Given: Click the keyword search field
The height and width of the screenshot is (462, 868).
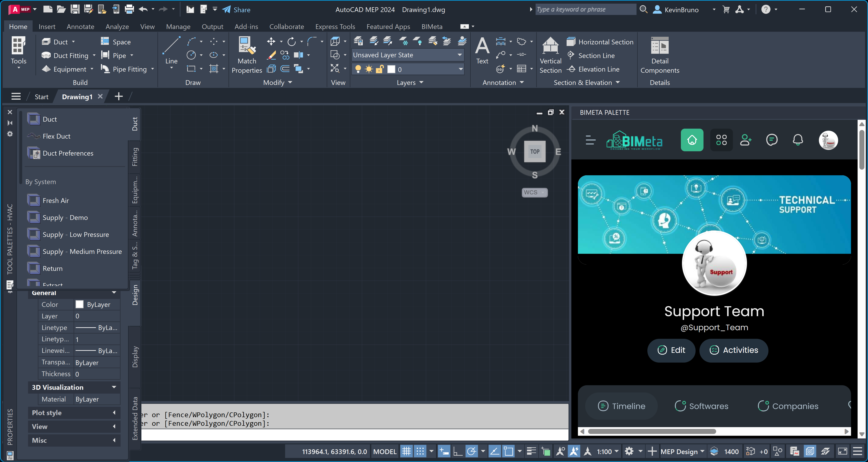Looking at the screenshot, I should coord(586,10).
